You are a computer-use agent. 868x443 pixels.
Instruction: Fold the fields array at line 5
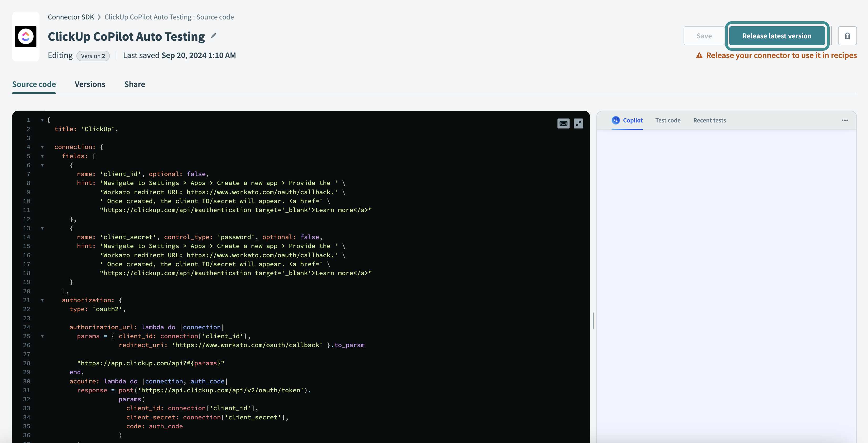tap(43, 156)
